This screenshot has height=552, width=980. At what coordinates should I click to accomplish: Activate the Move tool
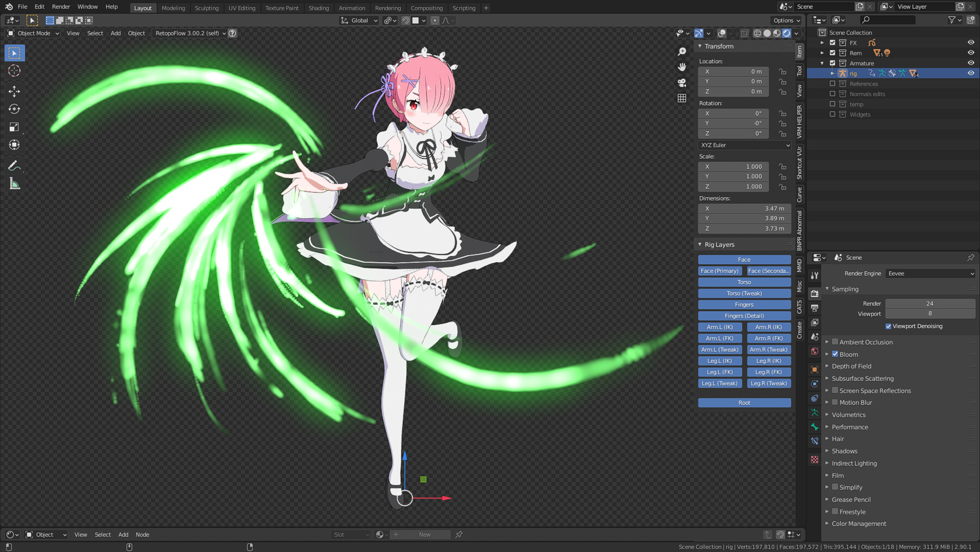14,91
